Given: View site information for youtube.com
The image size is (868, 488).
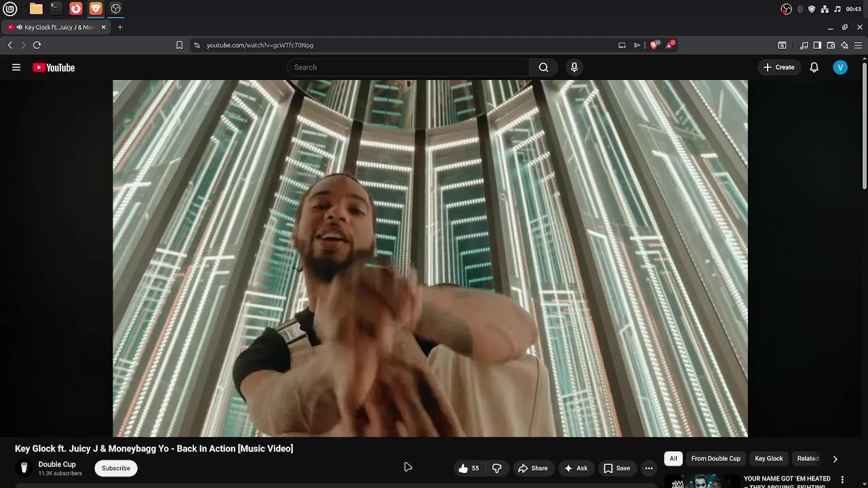Looking at the screenshot, I should pyautogui.click(x=197, y=45).
